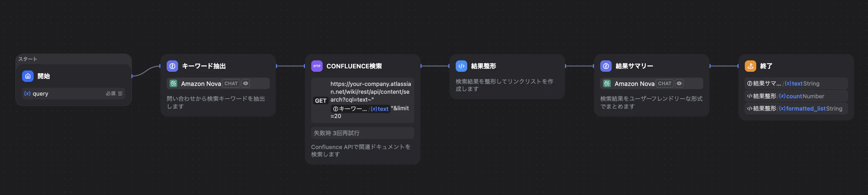The width and height of the screenshot is (868, 195).
Task: Toggle the eye vision icon in 結果サマリー
Action: click(679, 83)
